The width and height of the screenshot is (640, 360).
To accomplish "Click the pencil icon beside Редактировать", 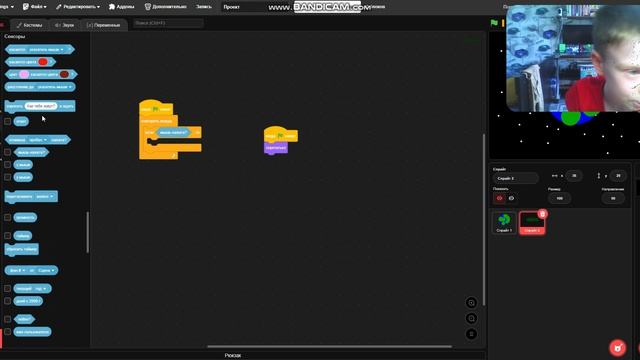I will click(x=58, y=7).
